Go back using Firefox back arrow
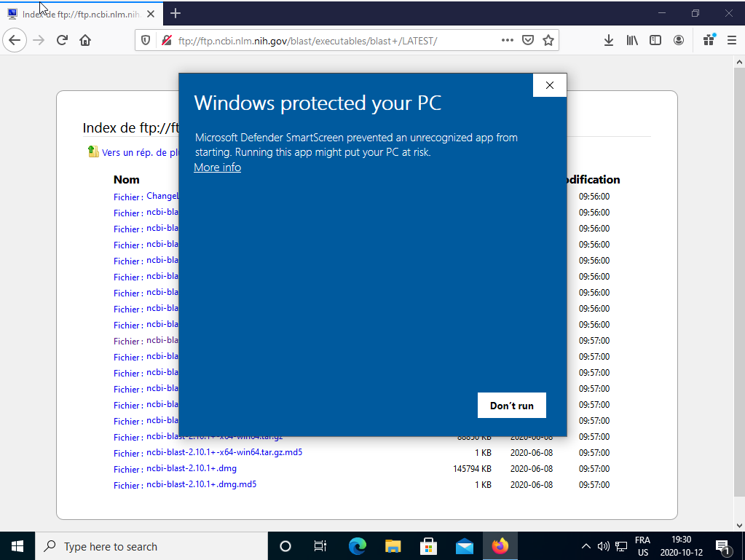This screenshot has height=560, width=745. coord(15,40)
